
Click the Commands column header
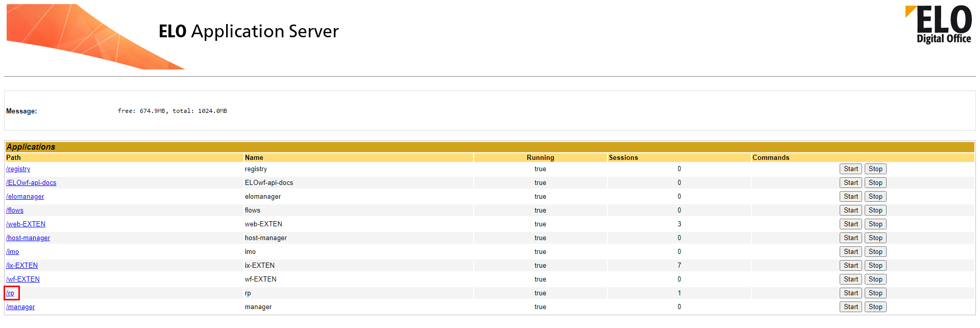tap(771, 158)
